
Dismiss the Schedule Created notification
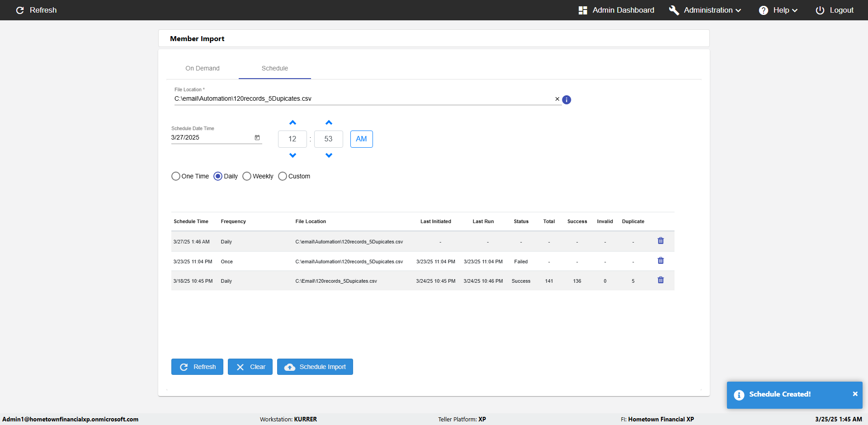point(855,394)
